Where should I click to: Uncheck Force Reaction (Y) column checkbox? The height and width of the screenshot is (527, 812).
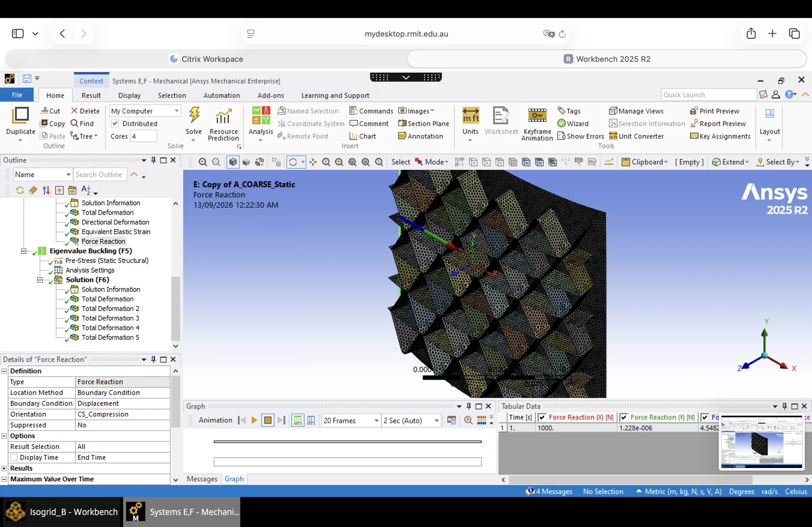click(623, 417)
